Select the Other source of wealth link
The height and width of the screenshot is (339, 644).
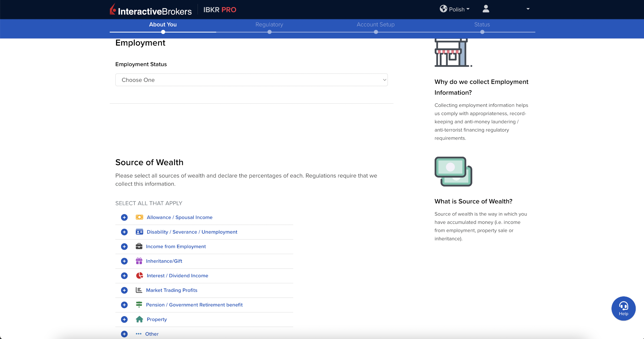pos(152,334)
